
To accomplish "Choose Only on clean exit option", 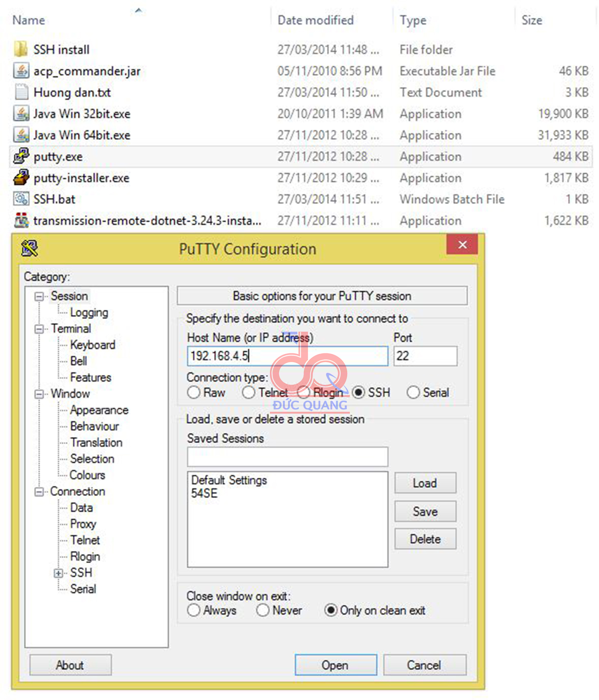I will (x=331, y=611).
